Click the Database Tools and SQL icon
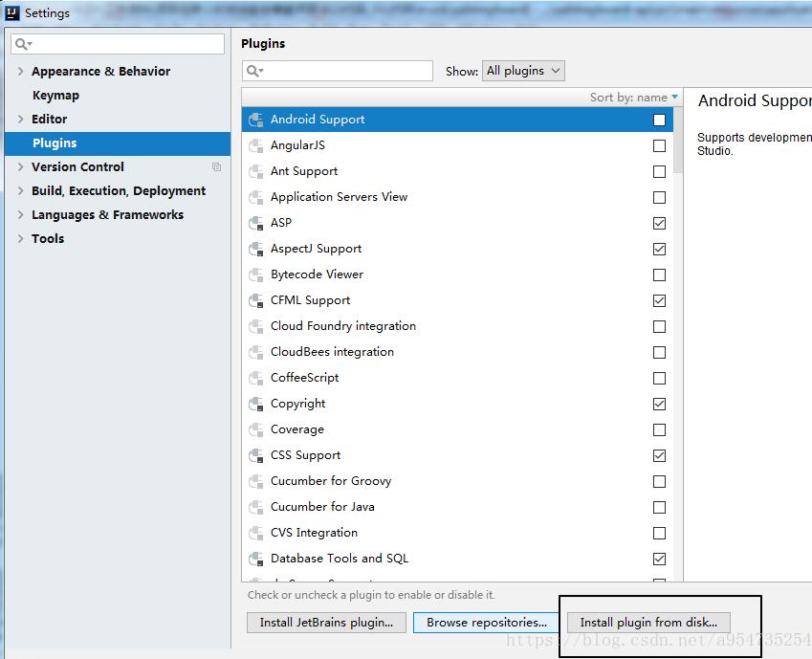The width and height of the screenshot is (812, 659). coord(255,559)
